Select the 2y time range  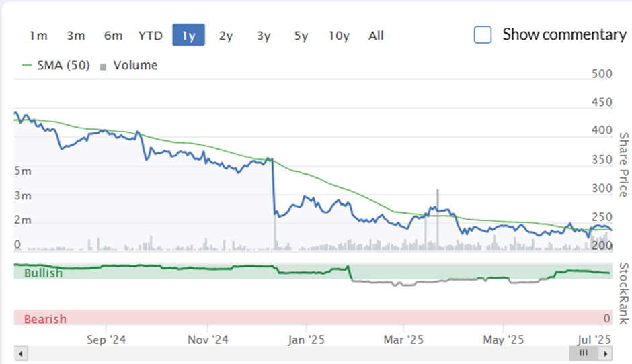click(x=226, y=36)
